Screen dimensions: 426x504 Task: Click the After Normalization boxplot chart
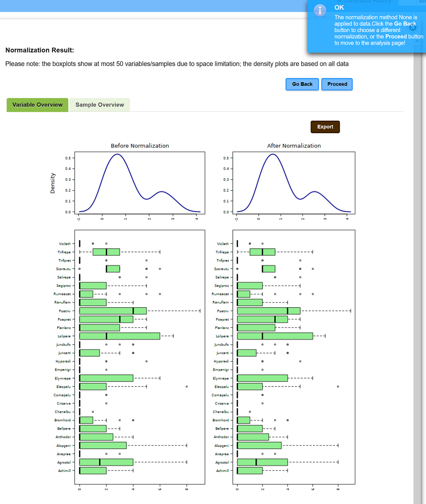(294, 357)
